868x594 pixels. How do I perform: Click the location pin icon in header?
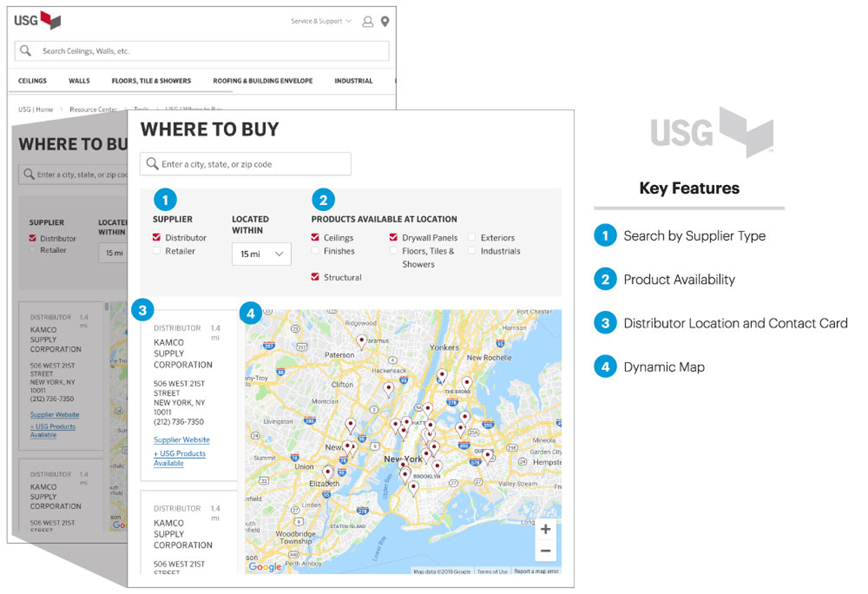pyautogui.click(x=384, y=21)
